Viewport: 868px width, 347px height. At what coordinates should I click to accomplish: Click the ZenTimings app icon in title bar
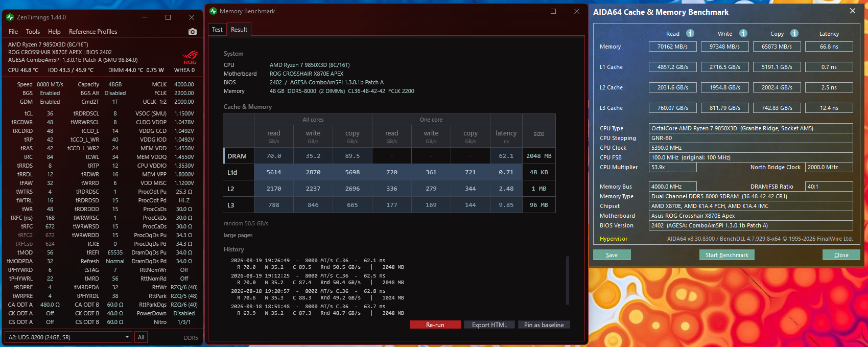[10, 17]
